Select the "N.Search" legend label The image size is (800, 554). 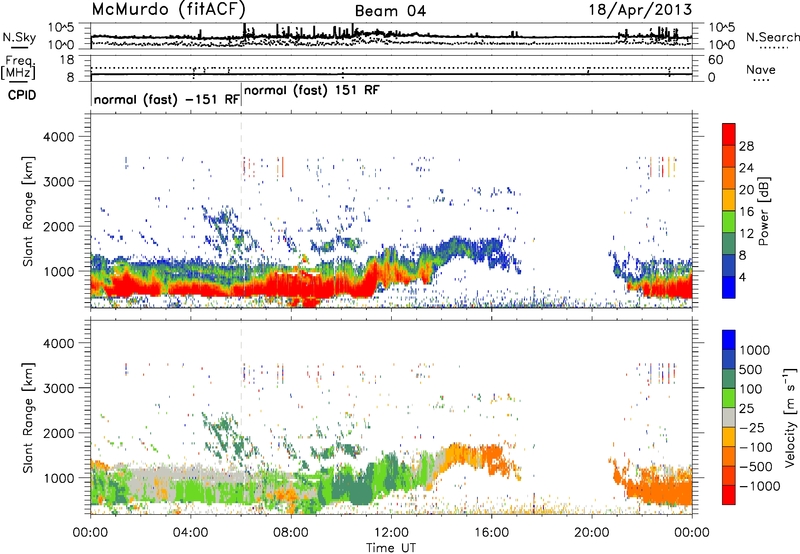coord(773,37)
